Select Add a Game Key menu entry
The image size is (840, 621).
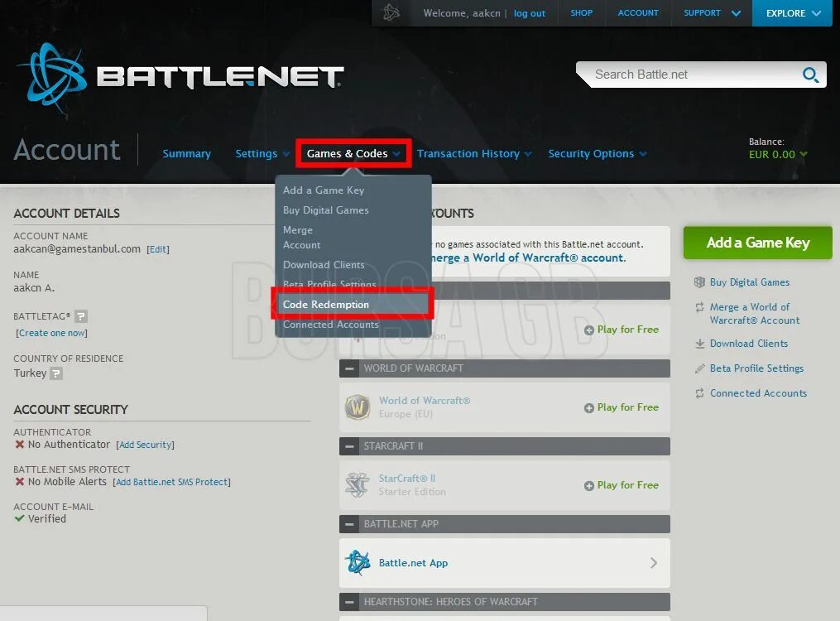click(324, 190)
